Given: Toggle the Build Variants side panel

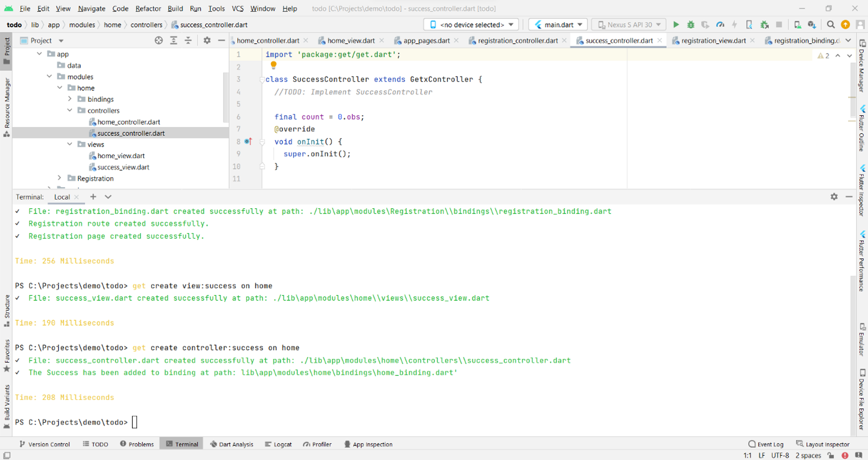Looking at the screenshot, I should click(x=7, y=406).
